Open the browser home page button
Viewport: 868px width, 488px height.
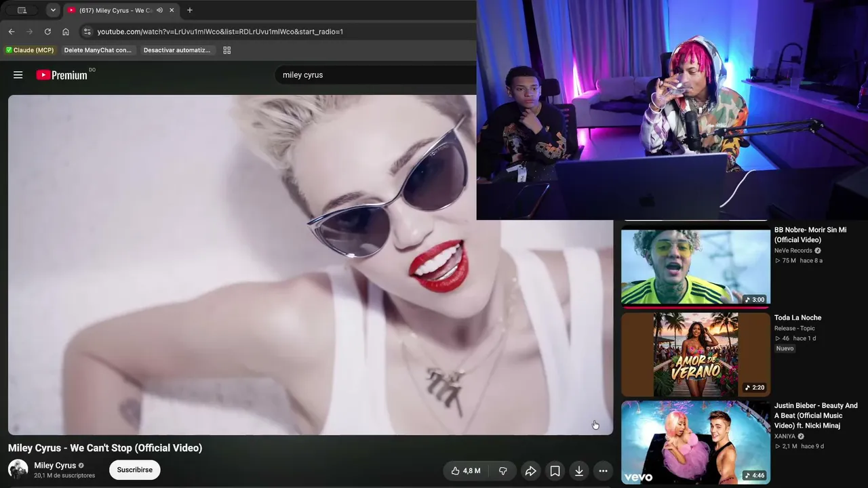(66, 32)
